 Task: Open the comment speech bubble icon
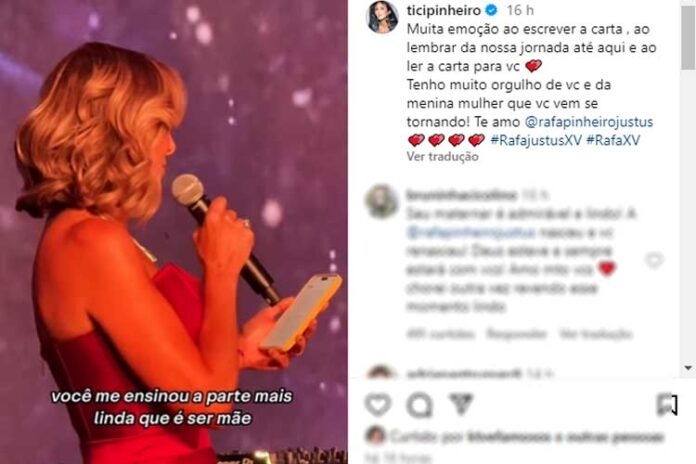pyautogui.click(x=419, y=405)
